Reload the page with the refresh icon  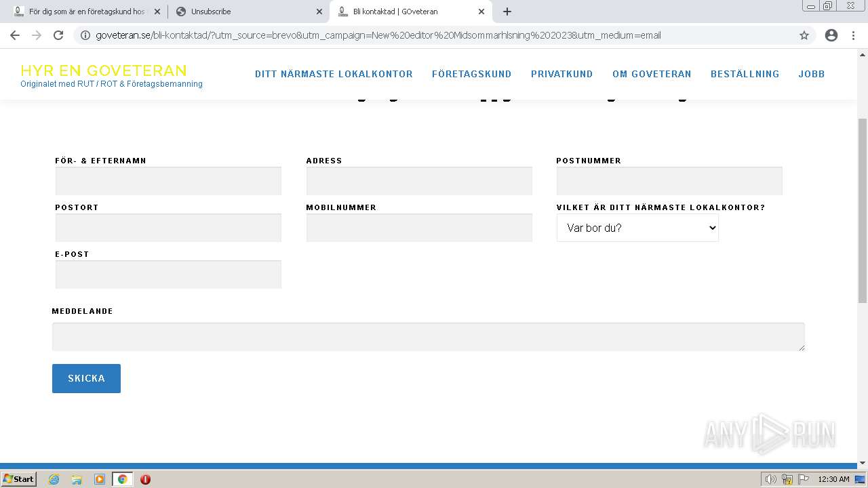tap(58, 35)
